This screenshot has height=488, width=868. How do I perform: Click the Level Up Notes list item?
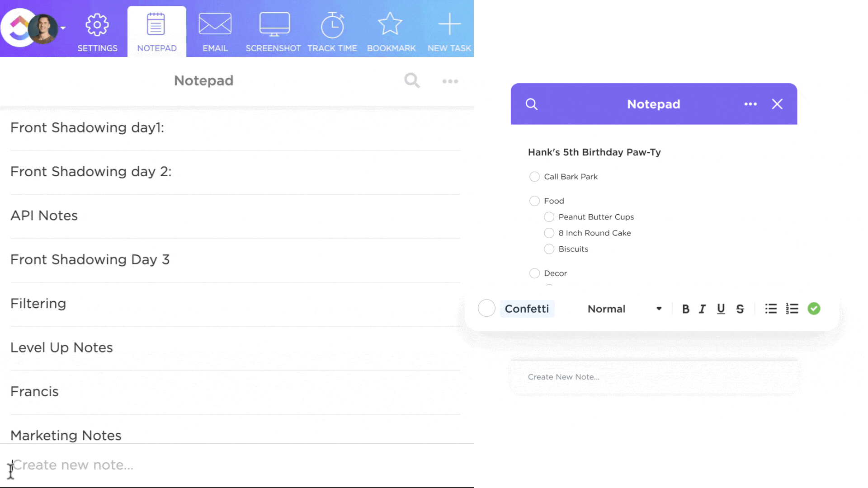point(61,347)
